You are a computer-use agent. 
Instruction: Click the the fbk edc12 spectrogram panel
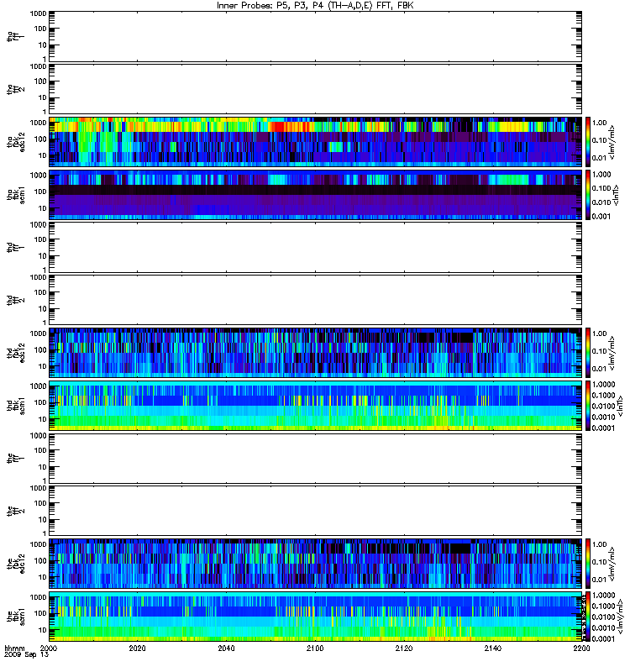(x=315, y=564)
